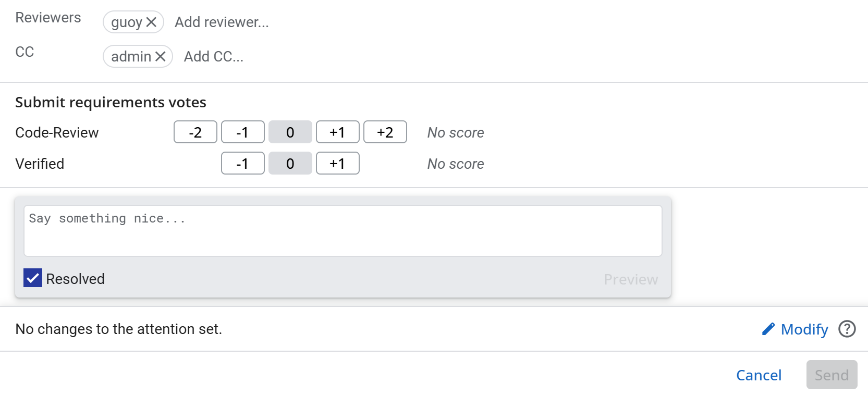Click the Preview link in comment box
Image resolution: width=868 pixels, height=396 pixels.
click(631, 279)
